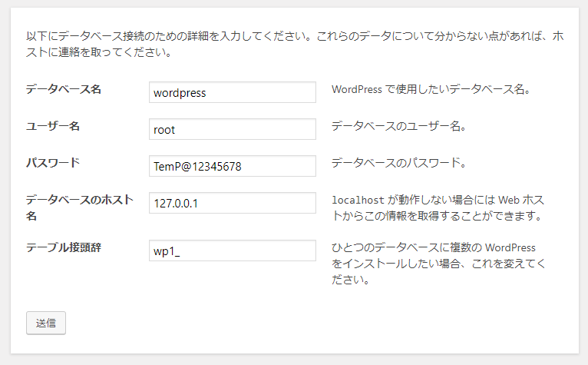588x365 pixels.
Task: Click the テーブル接頭辞 field with wp1_
Action: (x=232, y=251)
